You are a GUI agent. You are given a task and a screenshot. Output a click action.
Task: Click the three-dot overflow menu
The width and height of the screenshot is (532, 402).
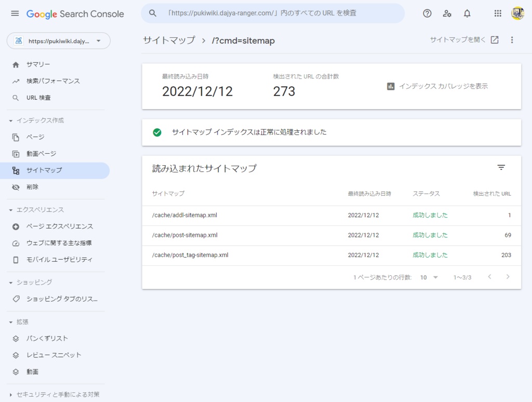click(512, 39)
